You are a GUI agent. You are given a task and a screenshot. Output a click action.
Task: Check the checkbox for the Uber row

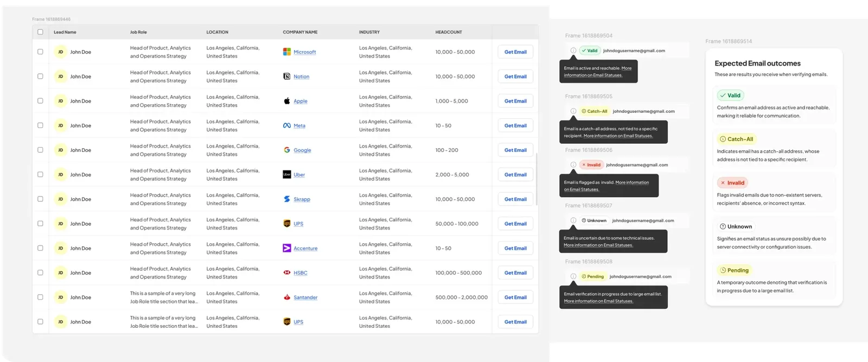40,174
